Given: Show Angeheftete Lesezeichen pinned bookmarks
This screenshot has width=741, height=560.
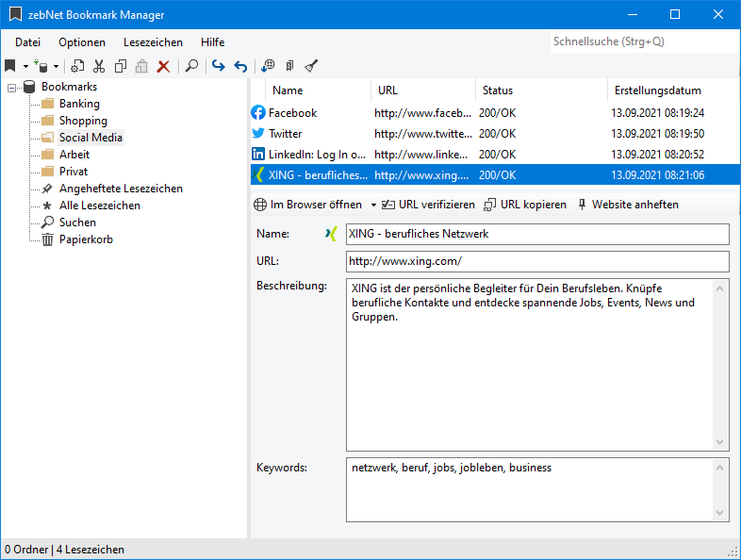Looking at the screenshot, I should click(121, 189).
